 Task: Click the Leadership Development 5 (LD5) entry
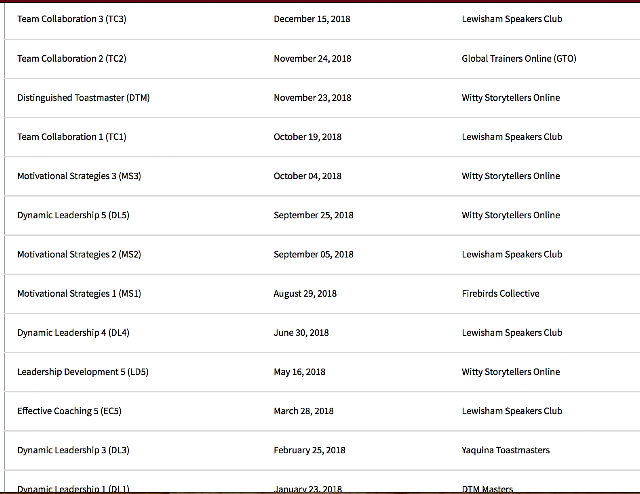tap(83, 372)
